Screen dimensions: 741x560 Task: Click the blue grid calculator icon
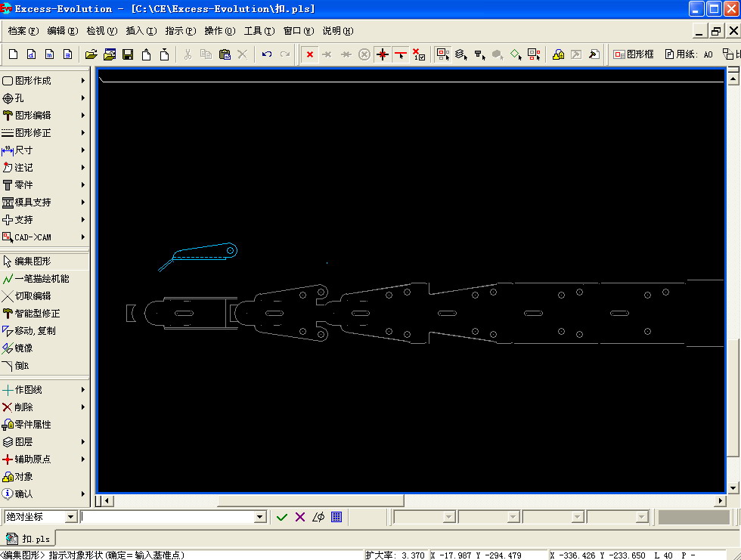336,517
